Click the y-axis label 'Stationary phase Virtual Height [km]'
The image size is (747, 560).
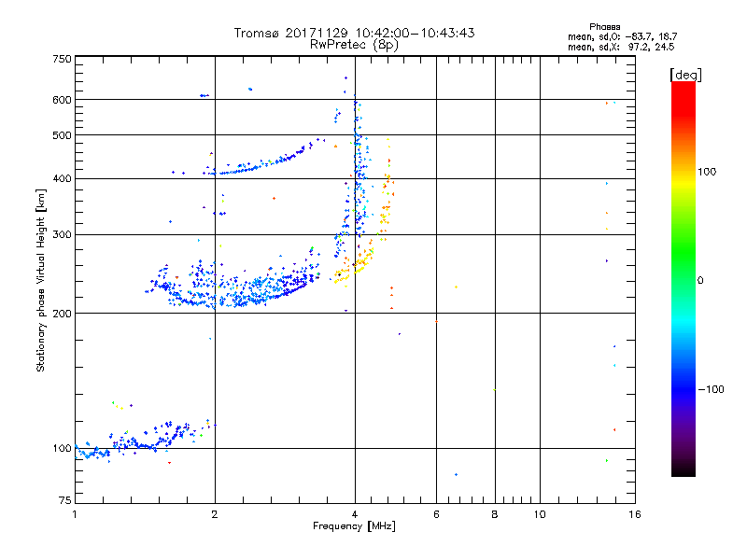click(x=40, y=281)
